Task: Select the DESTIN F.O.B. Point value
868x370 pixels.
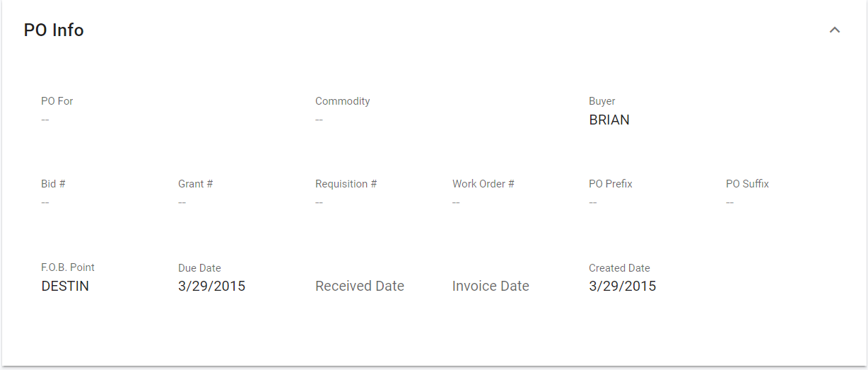Action: click(65, 287)
